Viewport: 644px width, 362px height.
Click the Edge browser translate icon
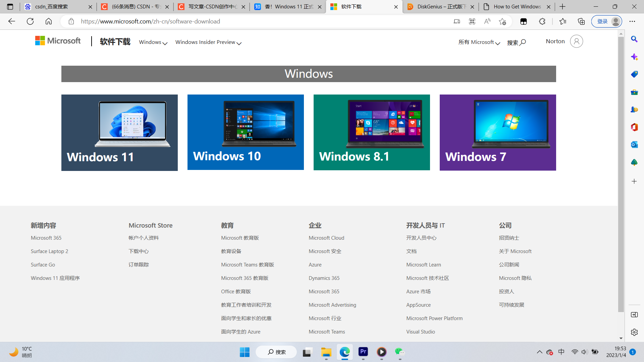[x=487, y=21]
